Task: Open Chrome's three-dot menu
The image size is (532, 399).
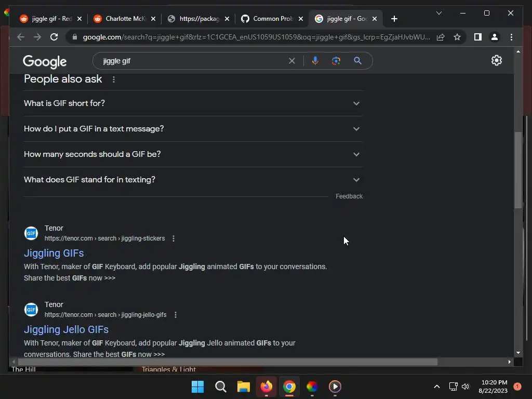Action: click(x=511, y=37)
